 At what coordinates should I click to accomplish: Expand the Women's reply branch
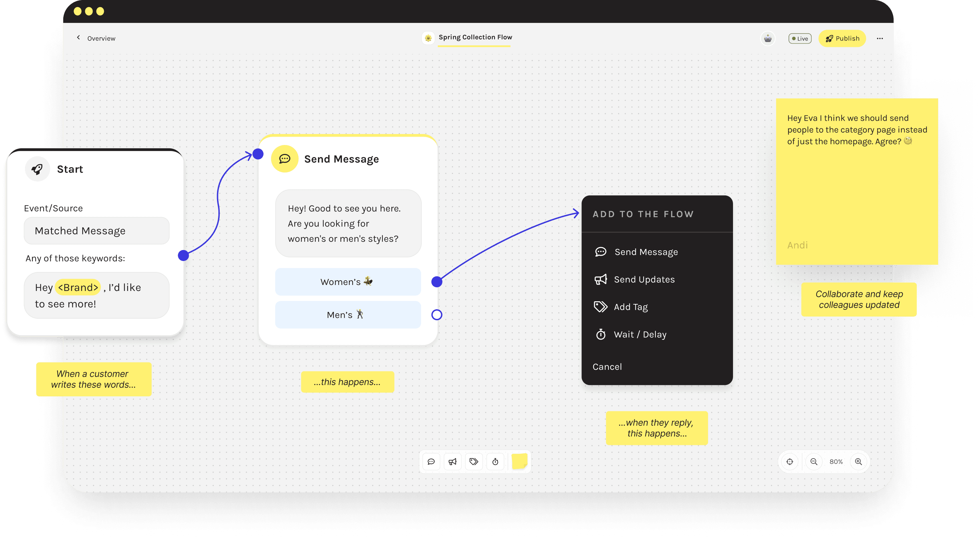(x=437, y=282)
